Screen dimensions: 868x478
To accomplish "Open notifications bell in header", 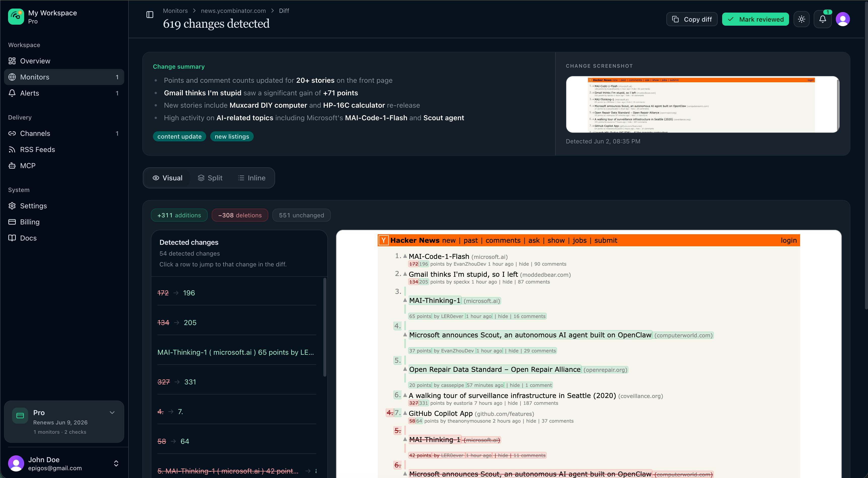I will tap(822, 19).
